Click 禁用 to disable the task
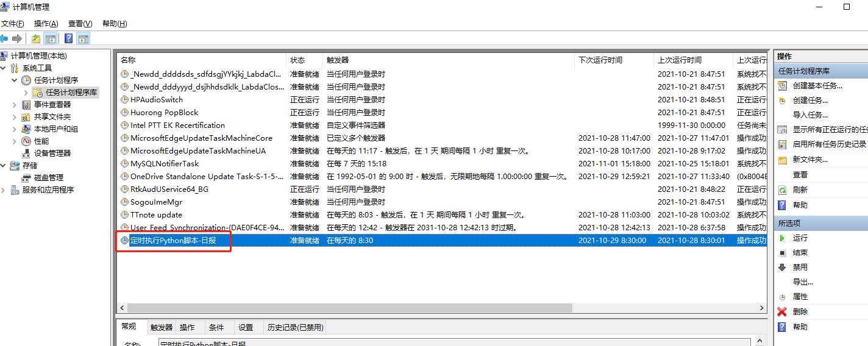This screenshot has width=868, height=346. point(800,267)
